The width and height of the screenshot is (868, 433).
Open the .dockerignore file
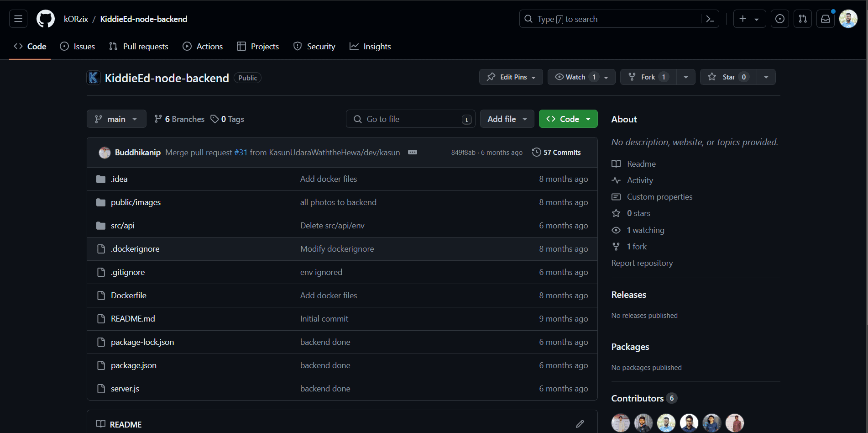point(135,249)
